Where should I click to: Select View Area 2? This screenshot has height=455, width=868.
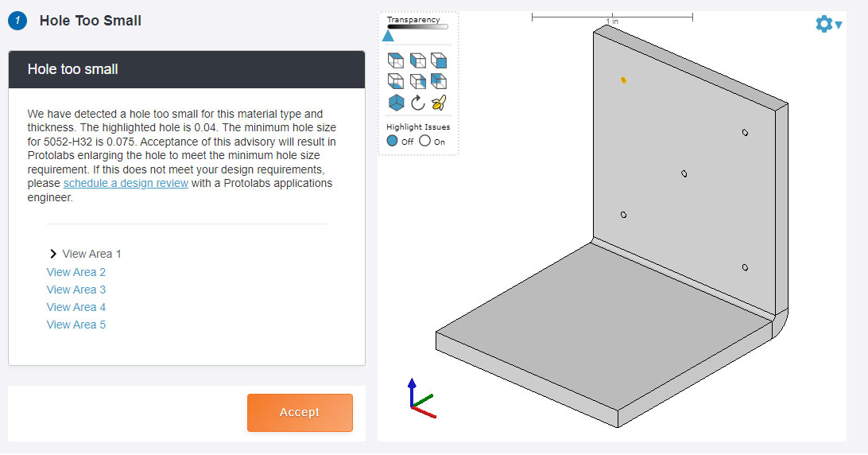click(x=76, y=272)
